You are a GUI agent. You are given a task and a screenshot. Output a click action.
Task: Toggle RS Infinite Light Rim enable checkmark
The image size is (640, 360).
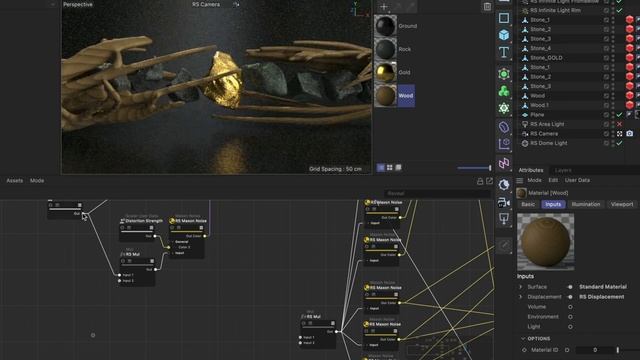pos(620,10)
